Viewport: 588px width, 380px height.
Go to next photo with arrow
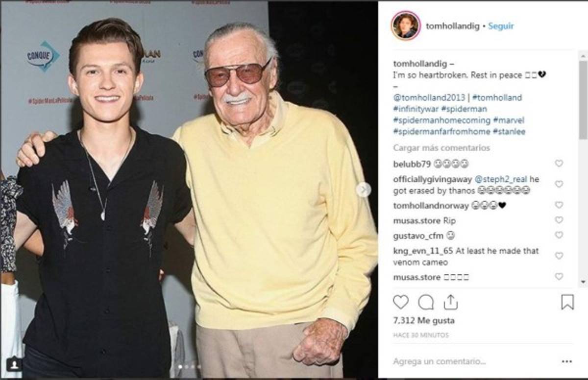363,190
